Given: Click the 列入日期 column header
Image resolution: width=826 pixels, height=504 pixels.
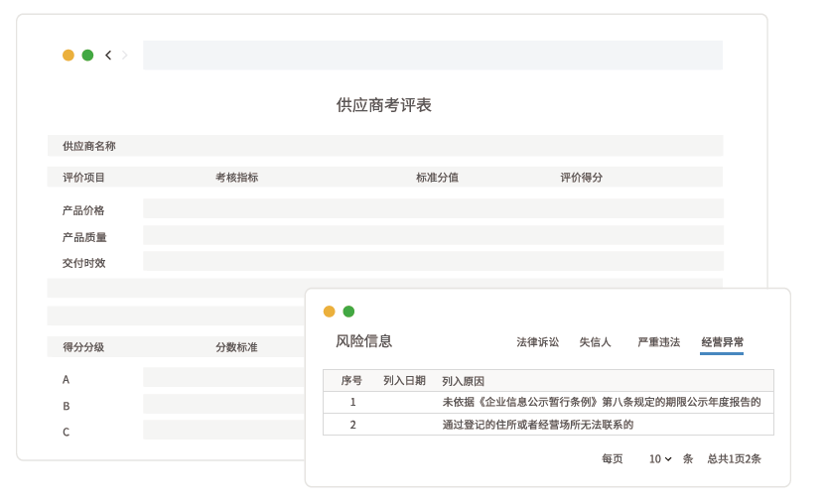Looking at the screenshot, I should pyautogui.click(x=404, y=381).
